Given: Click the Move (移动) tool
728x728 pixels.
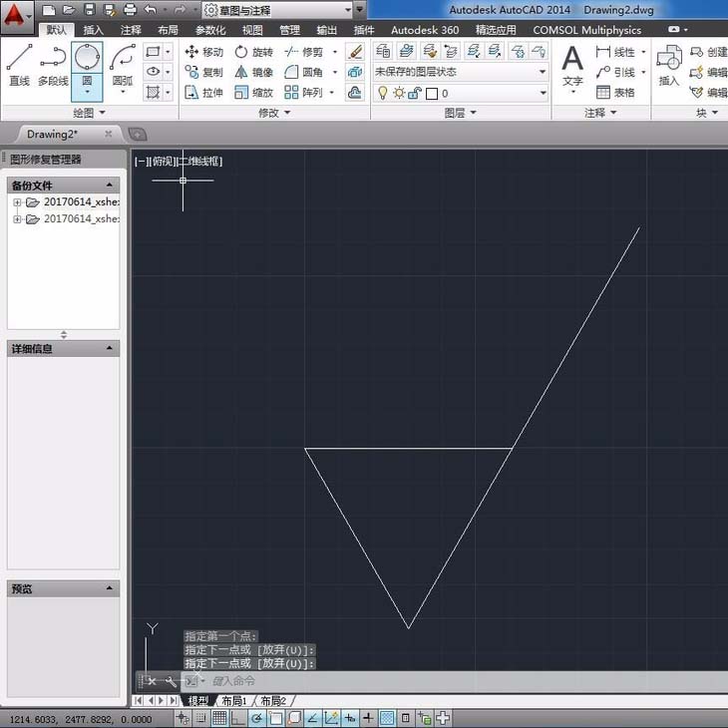Looking at the screenshot, I should (x=203, y=52).
